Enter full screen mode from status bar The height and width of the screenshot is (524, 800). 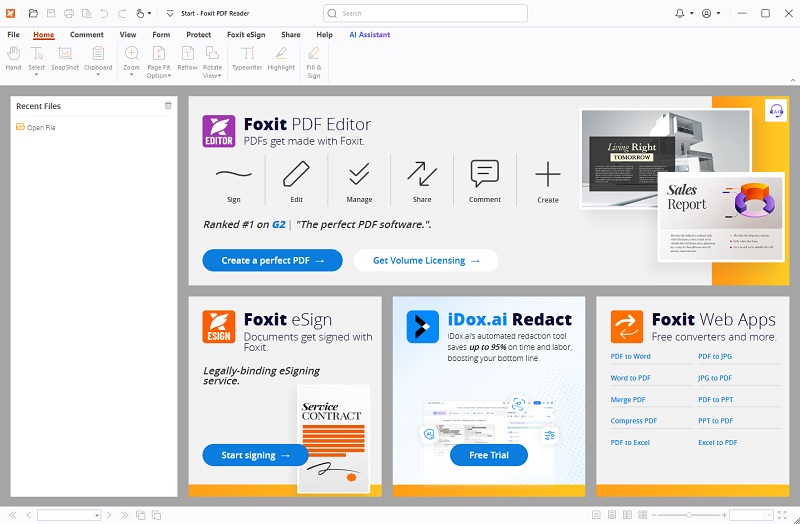(782, 515)
